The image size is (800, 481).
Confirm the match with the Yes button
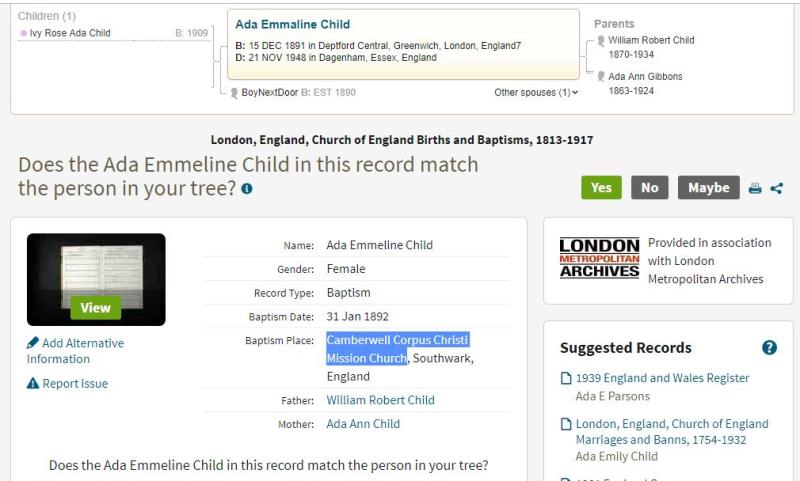[x=601, y=188]
